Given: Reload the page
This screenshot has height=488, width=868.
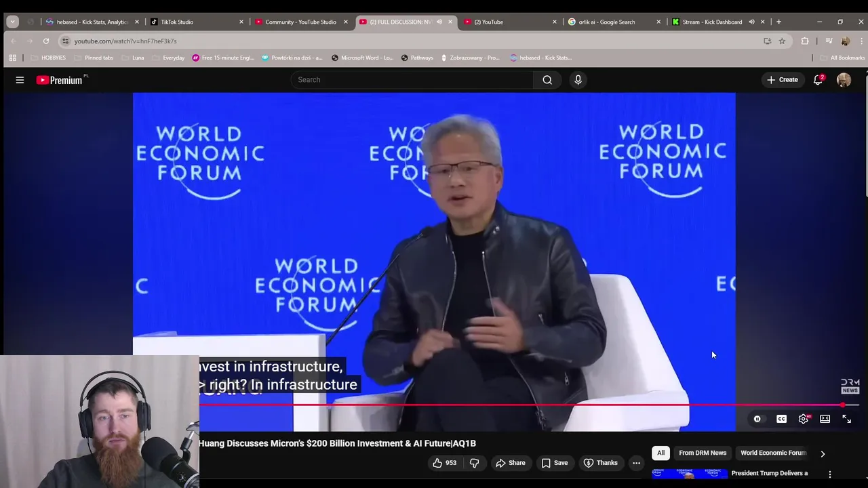Looking at the screenshot, I should tap(46, 41).
